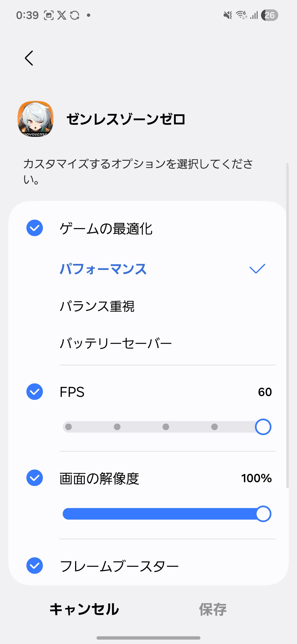Disable the 画面の解像度 checkbox
The height and width of the screenshot is (644, 297).
(x=35, y=478)
